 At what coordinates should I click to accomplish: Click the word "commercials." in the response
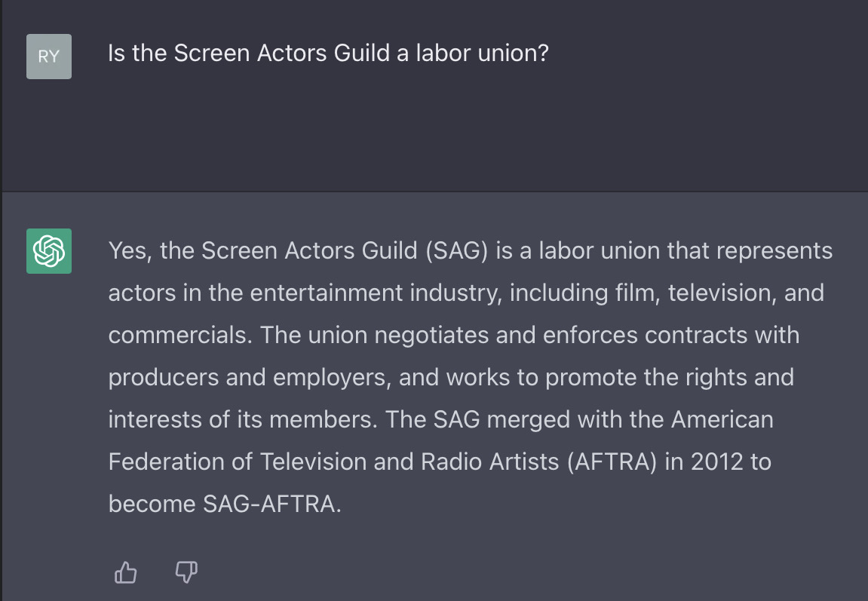[180, 336]
